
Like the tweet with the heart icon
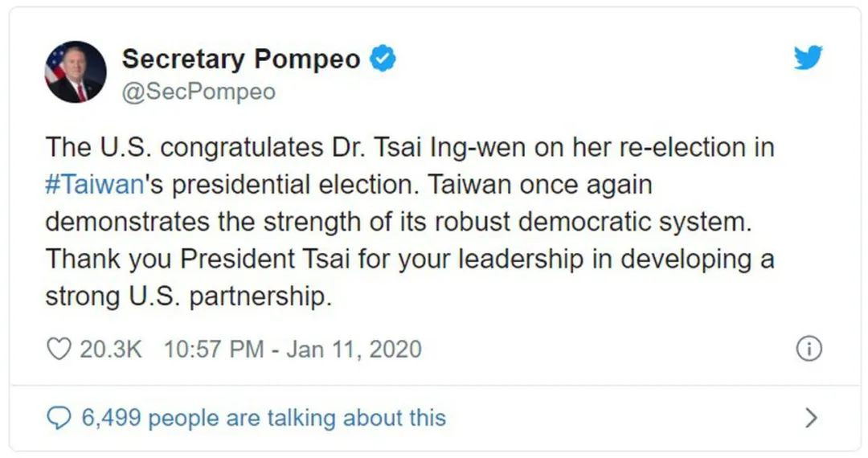[59, 349]
